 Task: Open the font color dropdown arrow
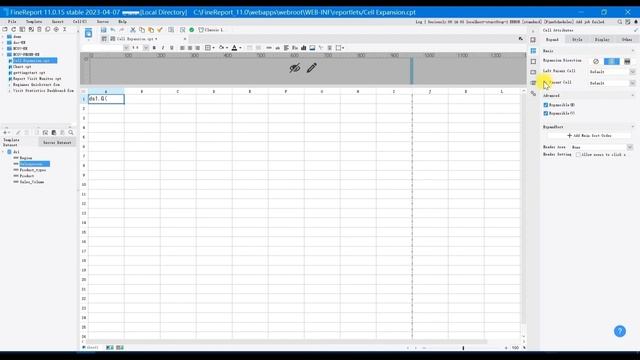point(240,48)
